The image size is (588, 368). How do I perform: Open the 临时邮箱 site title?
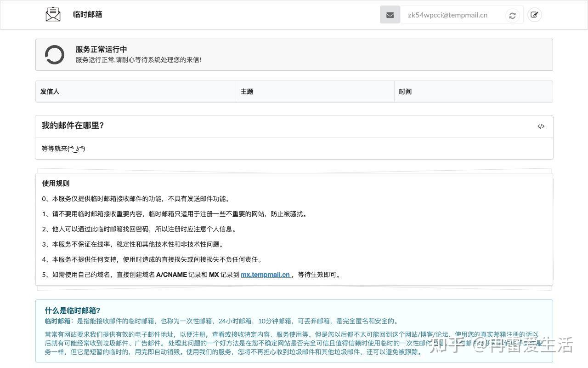(x=87, y=14)
